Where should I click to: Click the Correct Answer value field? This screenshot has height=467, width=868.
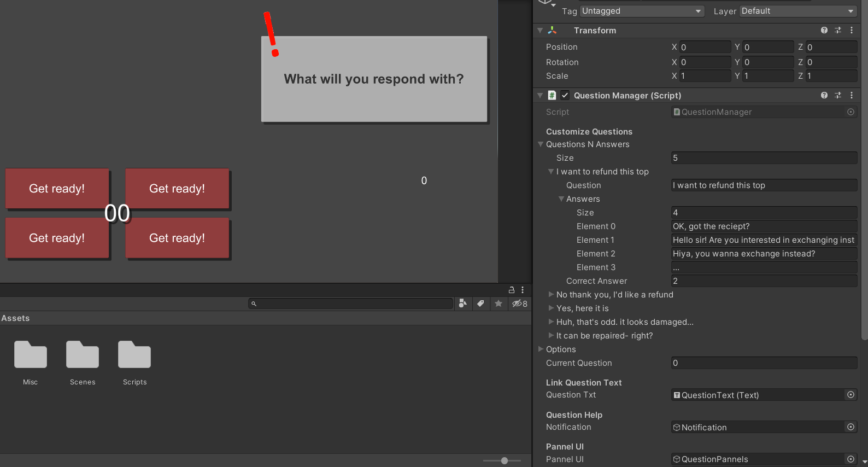pyautogui.click(x=764, y=281)
